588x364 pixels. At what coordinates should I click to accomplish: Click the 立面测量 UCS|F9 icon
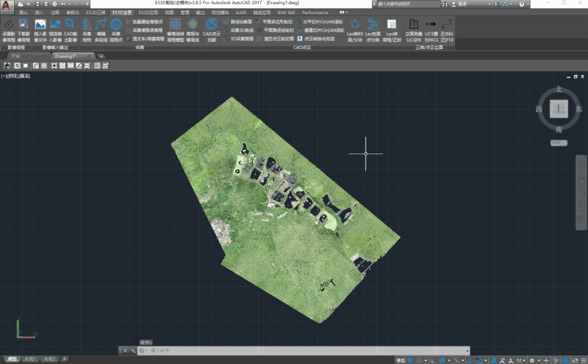(x=414, y=31)
